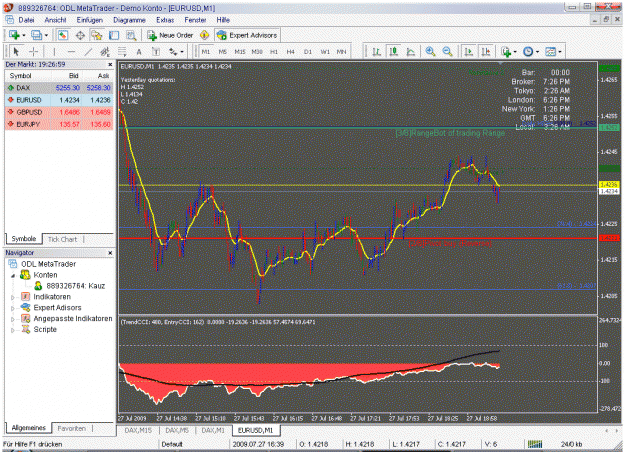Select the GBPUSD row in Market Watch
The height and width of the screenshot is (452, 625).
pyautogui.click(x=59, y=112)
